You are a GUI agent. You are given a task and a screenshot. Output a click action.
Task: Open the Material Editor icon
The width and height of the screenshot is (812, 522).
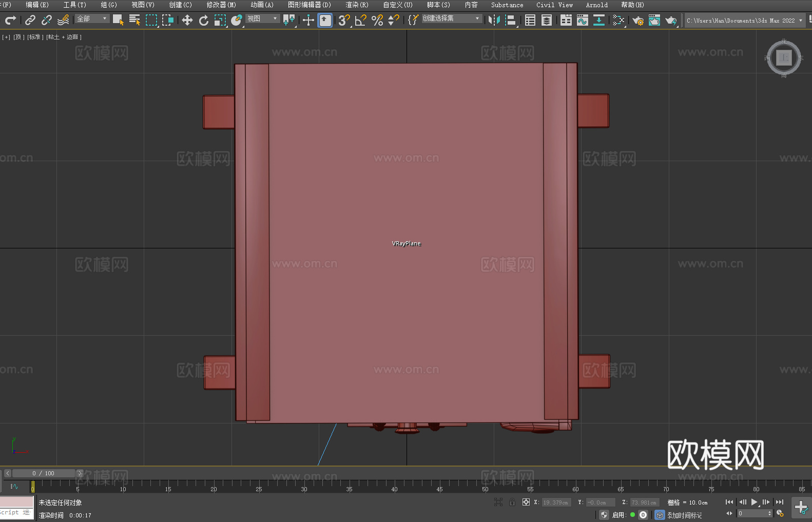click(618, 20)
